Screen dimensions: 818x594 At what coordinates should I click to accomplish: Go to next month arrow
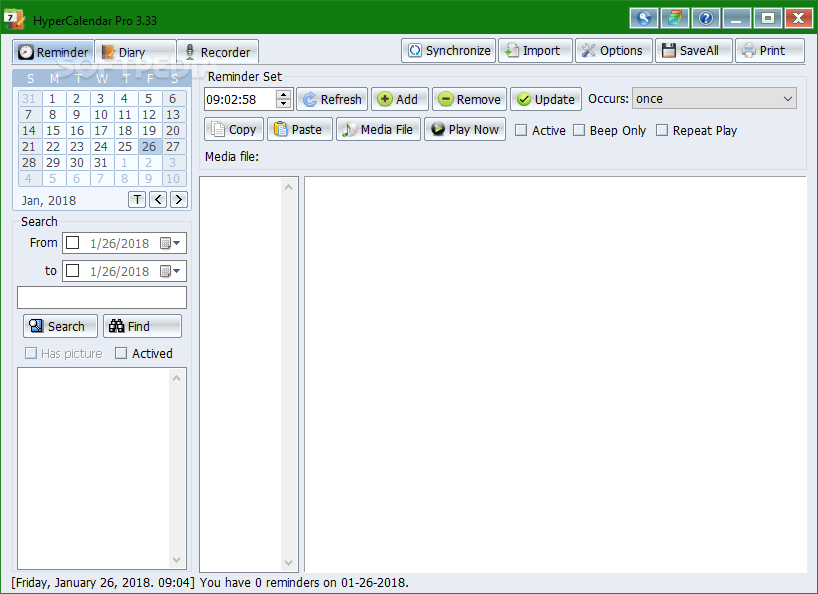click(x=179, y=199)
